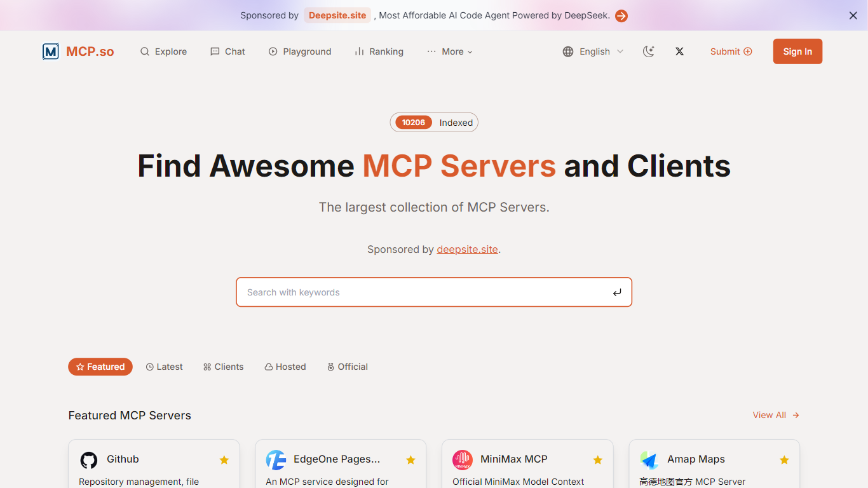Click the Submit link
Image resolution: width=868 pixels, height=488 pixels.
coord(731,51)
